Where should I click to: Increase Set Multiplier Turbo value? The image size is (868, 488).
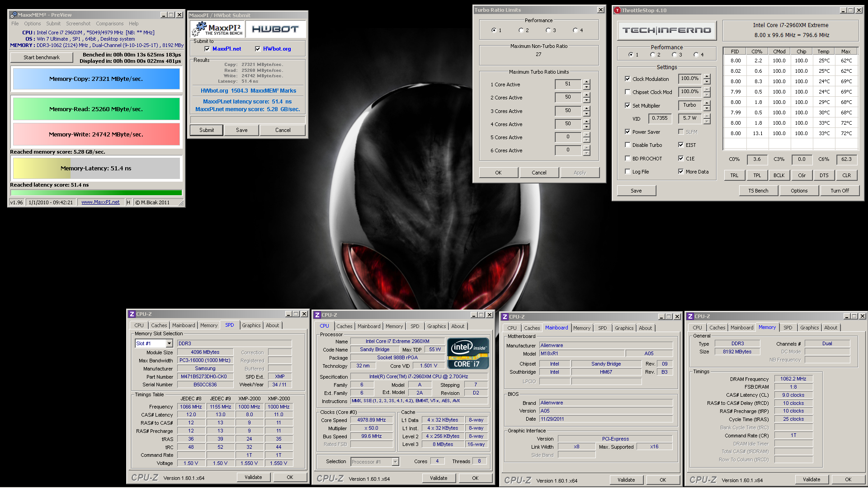pyautogui.click(x=707, y=103)
